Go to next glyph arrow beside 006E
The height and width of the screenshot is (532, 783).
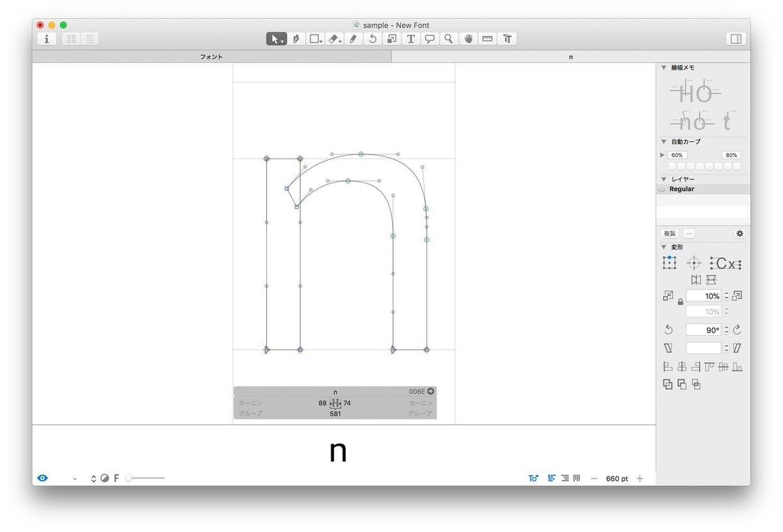coord(431,392)
